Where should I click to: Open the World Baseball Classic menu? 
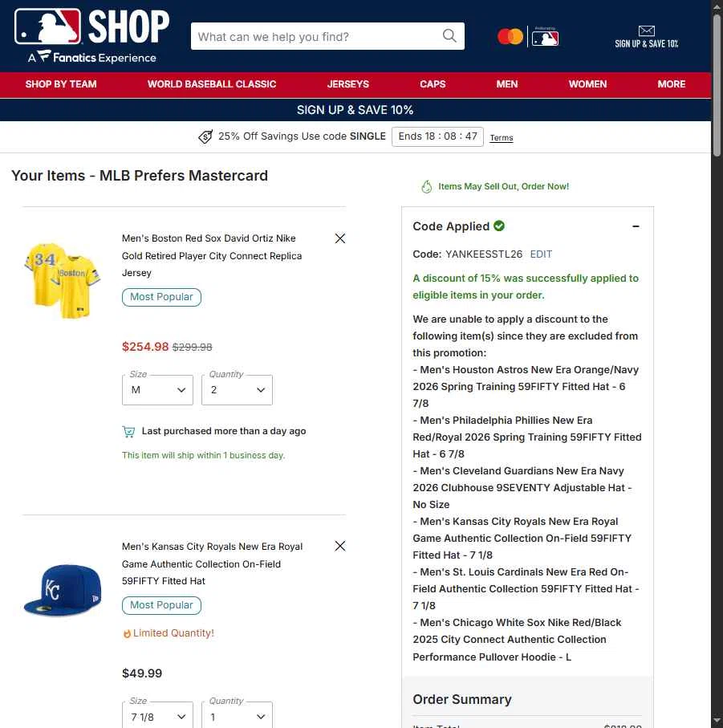(x=212, y=84)
